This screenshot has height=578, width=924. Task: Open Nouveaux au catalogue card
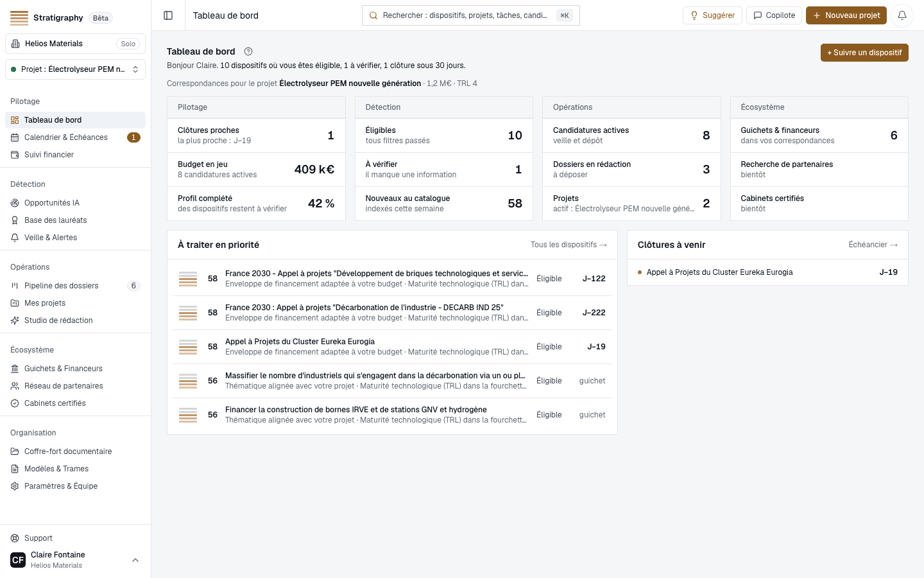click(444, 204)
